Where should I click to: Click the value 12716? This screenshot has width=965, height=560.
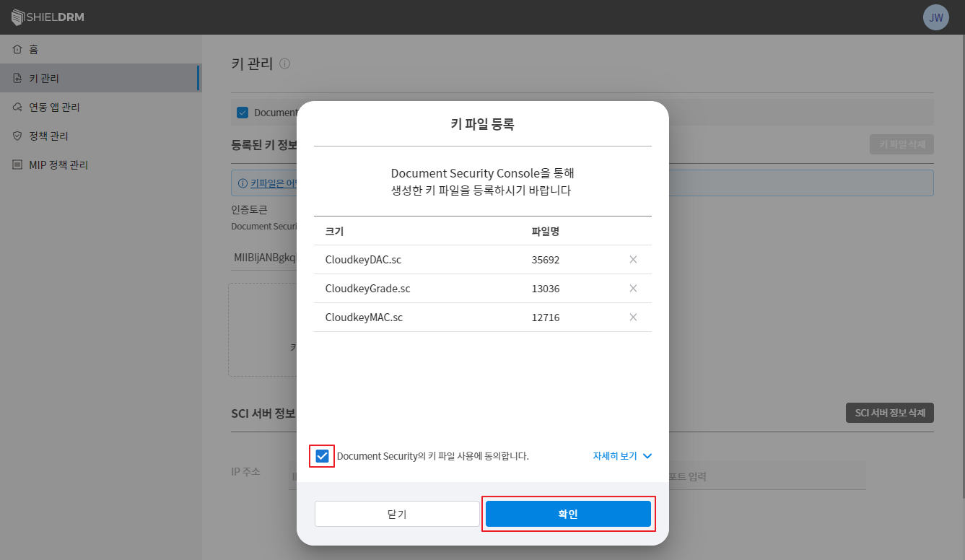(x=546, y=317)
